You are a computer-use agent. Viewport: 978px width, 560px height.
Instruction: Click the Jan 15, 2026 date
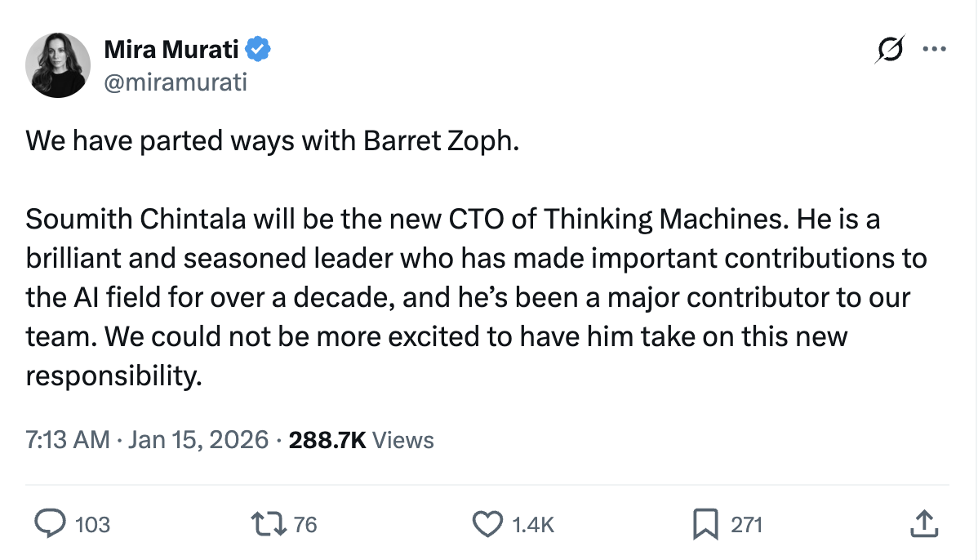point(197,440)
